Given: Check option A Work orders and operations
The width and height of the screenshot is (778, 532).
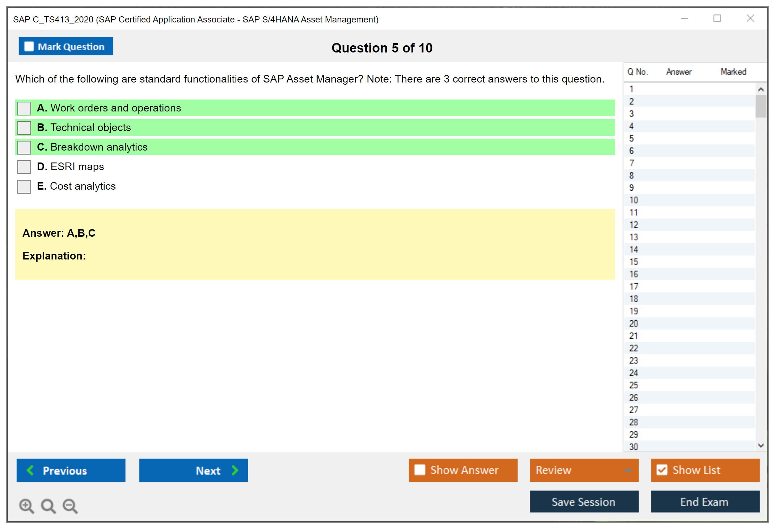Looking at the screenshot, I should [24, 108].
